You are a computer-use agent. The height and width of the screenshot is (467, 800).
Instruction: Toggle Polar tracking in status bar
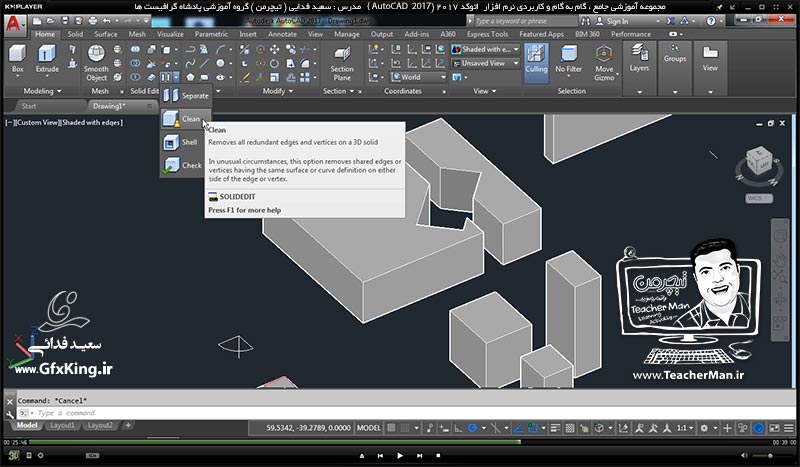click(472, 428)
